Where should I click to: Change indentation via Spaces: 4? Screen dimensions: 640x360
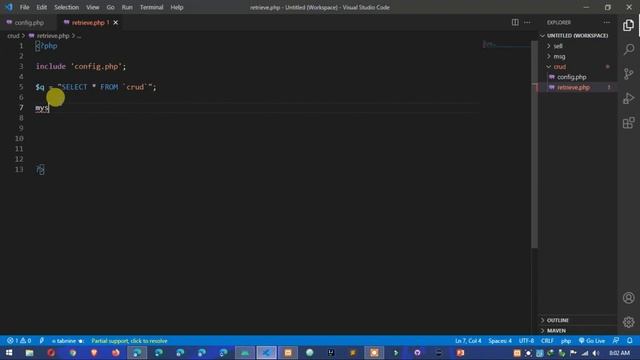click(500, 341)
